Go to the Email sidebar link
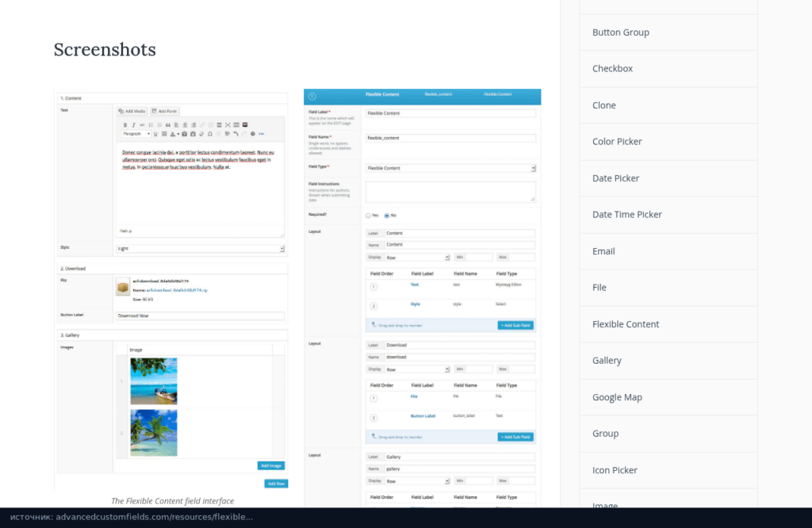This screenshot has height=528, width=812. pos(668,251)
